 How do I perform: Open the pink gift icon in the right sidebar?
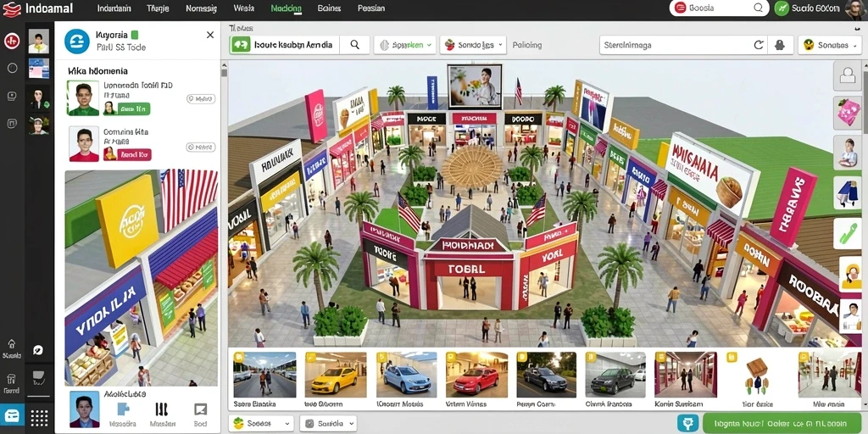pos(848,113)
